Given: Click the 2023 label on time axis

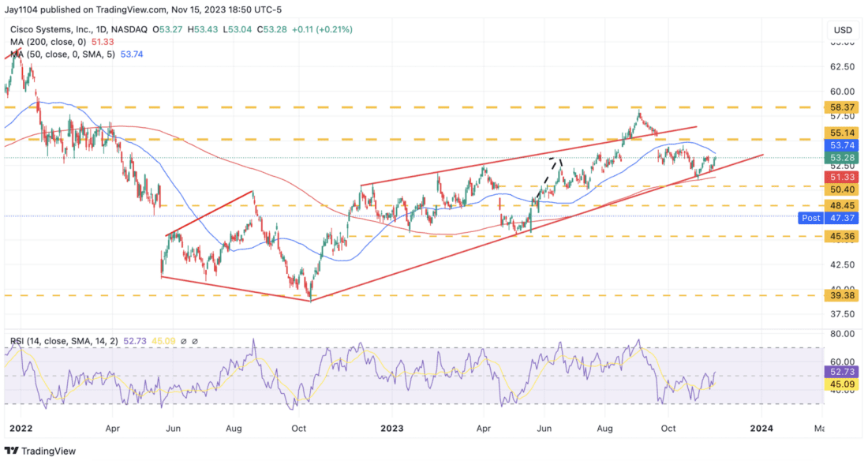Looking at the screenshot, I should (391, 429).
